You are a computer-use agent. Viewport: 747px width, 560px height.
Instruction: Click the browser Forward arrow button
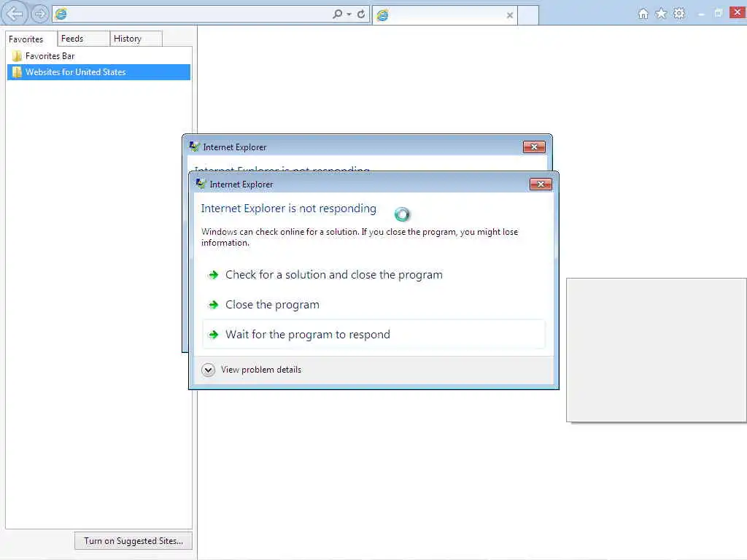point(40,14)
